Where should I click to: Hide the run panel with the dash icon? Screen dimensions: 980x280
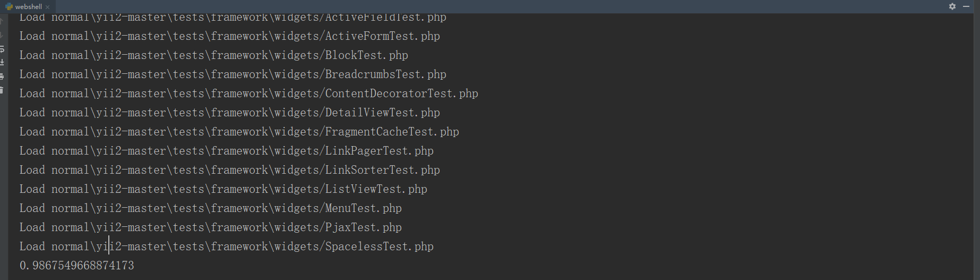[966, 6]
